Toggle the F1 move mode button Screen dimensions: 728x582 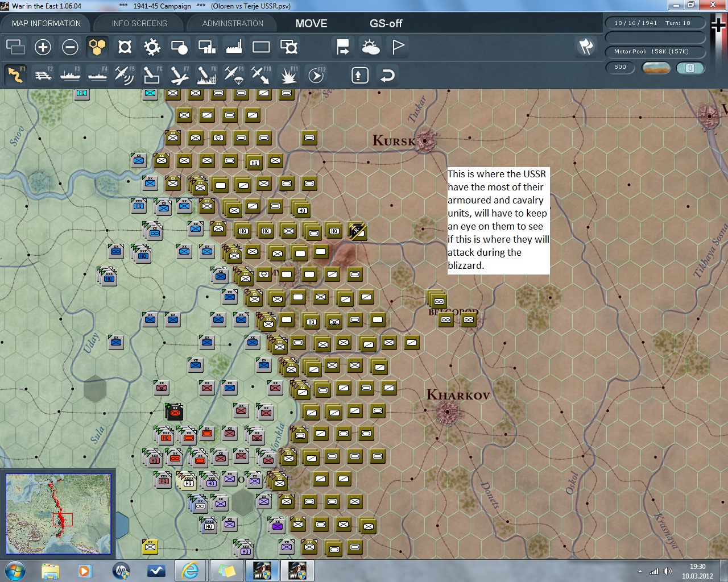pyautogui.click(x=16, y=75)
